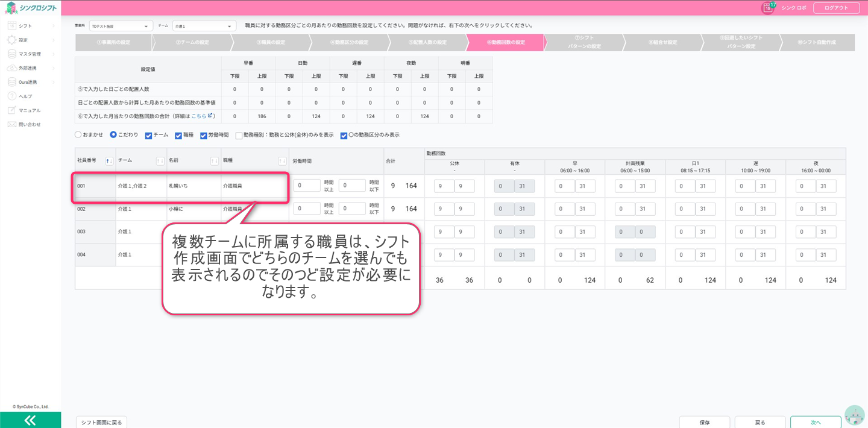
Task: Uncheck ○の勤務区分のみ表示 checkbox
Action: [x=344, y=136]
